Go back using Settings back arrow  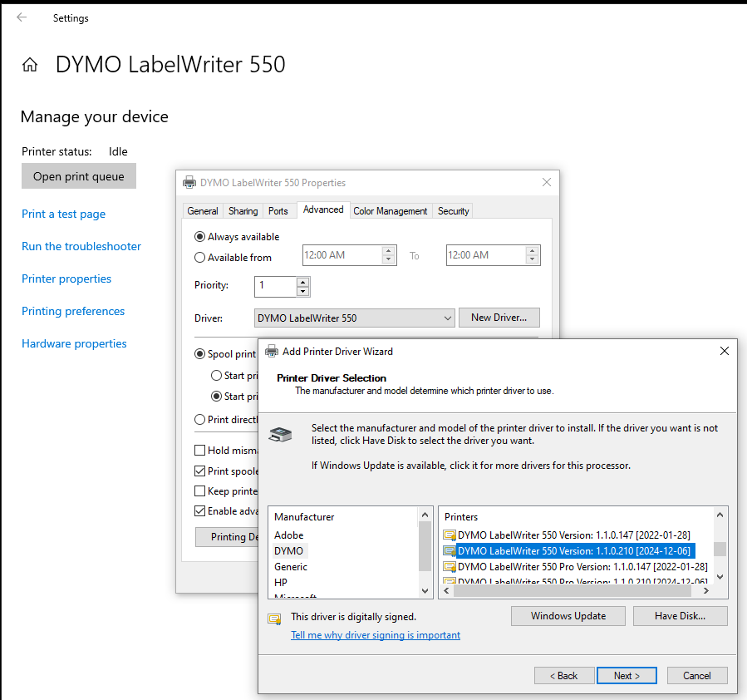(22, 17)
